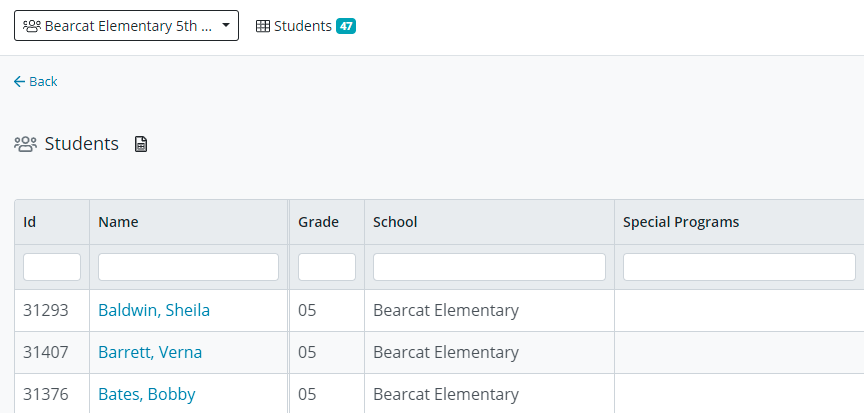Sort by the Special Programs column header

pyautogui.click(x=681, y=222)
